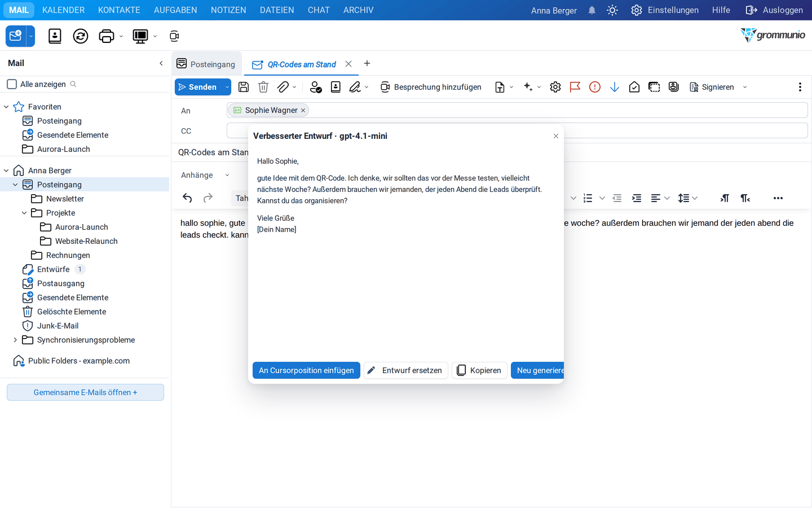Click the redo arrow in the editor
The width and height of the screenshot is (812, 508).
coord(208,198)
